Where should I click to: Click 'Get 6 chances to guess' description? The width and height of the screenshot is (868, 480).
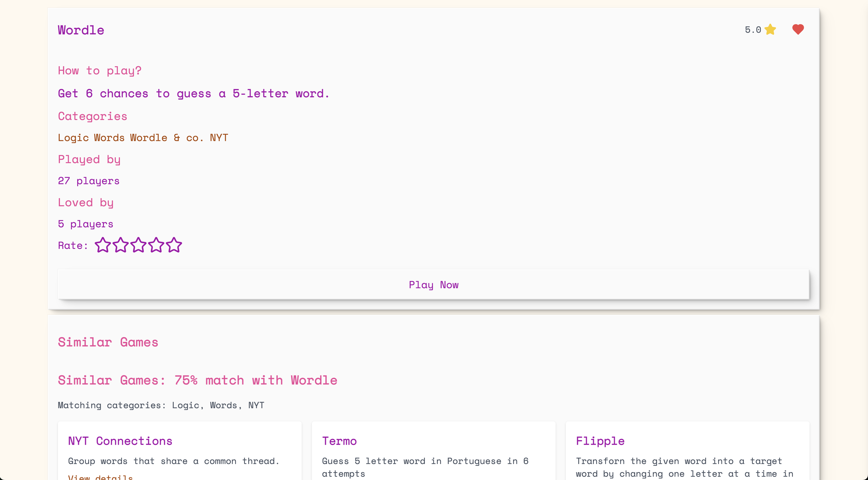click(194, 94)
